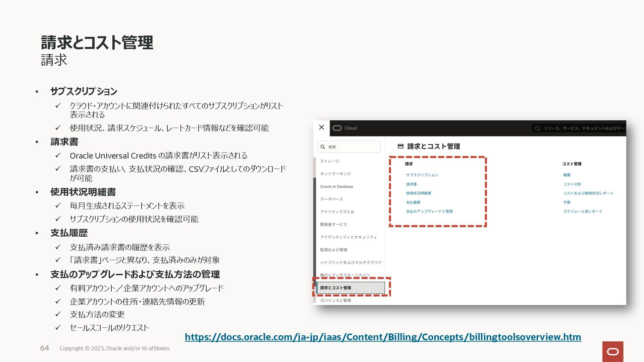Open the docs.oracle.com billing tools overview URL
The image size is (644, 362).
383,337
